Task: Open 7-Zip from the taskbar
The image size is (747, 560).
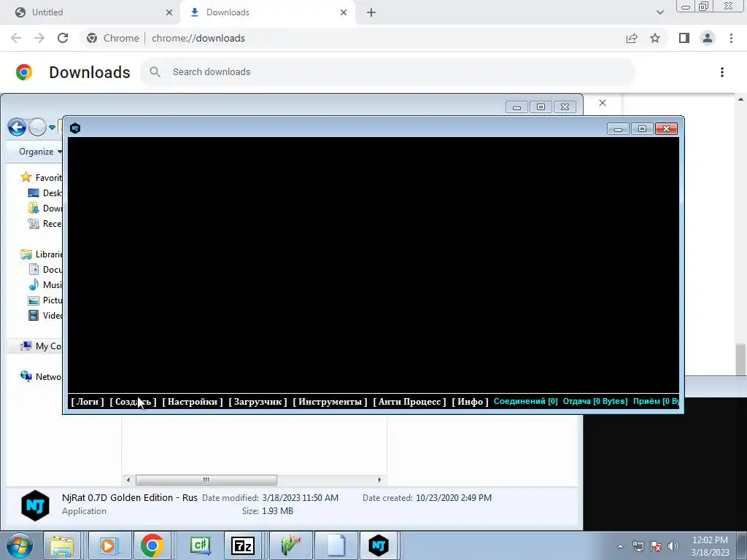Action: click(242, 545)
